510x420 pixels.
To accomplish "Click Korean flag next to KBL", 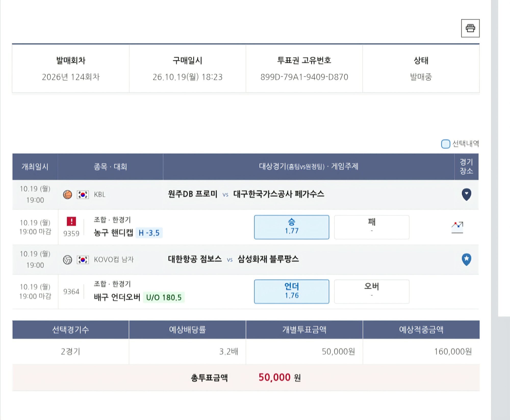I will (x=83, y=195).
